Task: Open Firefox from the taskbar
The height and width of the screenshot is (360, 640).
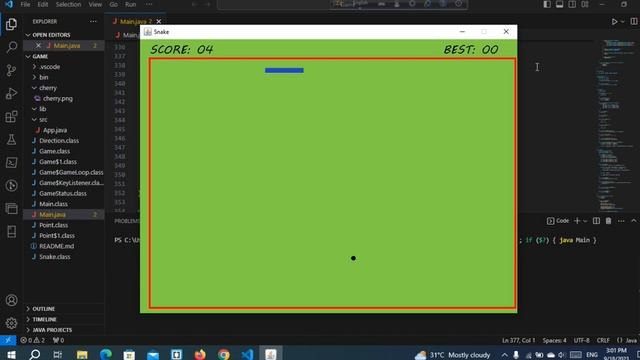Action: pos(200,354)
